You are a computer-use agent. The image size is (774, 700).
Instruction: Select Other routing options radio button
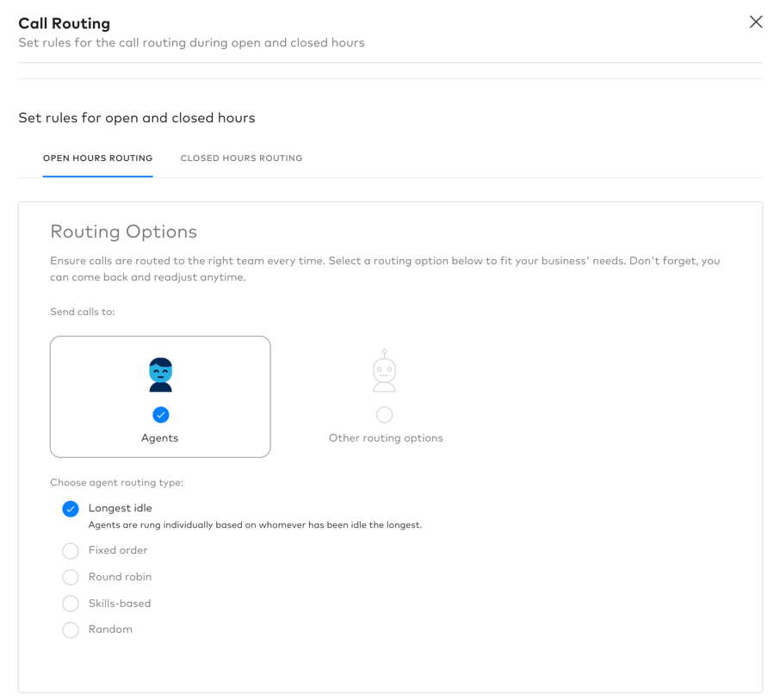(385, 415)
